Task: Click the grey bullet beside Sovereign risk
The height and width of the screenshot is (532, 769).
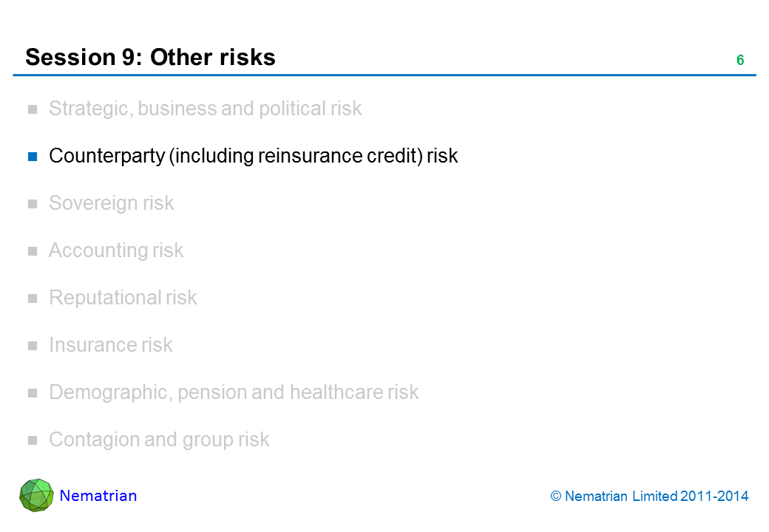Action: (x=33, y=204)
